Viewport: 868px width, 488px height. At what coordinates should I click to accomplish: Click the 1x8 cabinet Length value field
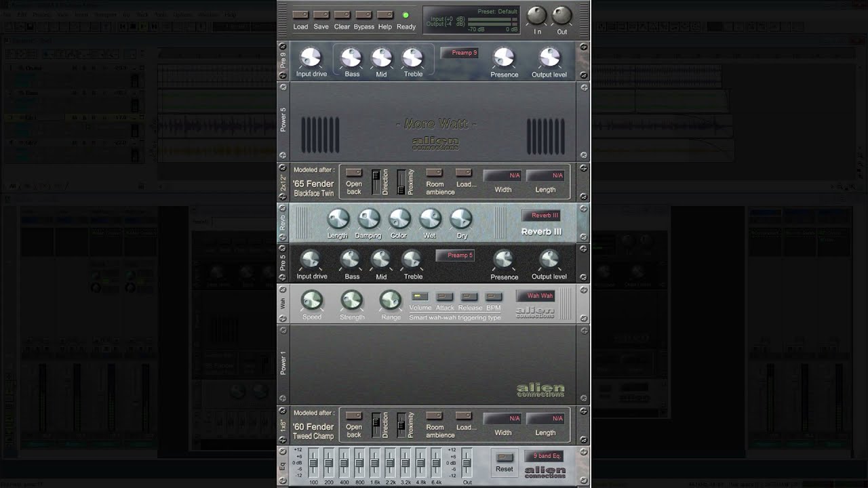[545, 418]
